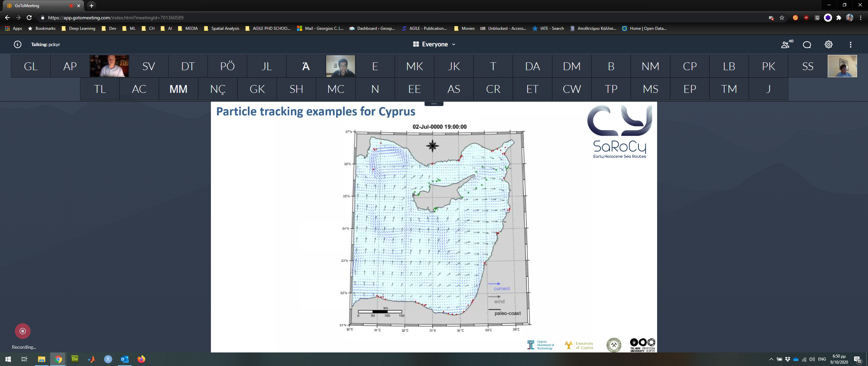Click the address bar URL
868x366 pixels.
tap(115, 18)
